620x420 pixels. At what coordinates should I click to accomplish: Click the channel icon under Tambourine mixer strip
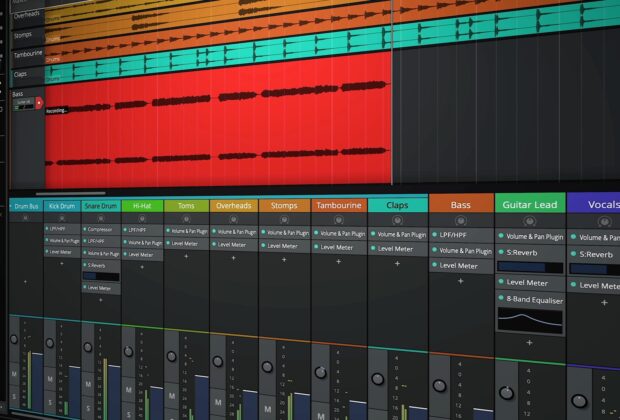coord(338,220)
